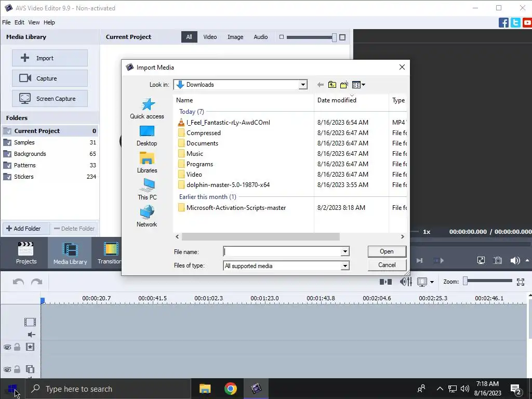Screen dimensions: 532x399
Task: Click the preview volume speaker icon
Action: point(515,260)
